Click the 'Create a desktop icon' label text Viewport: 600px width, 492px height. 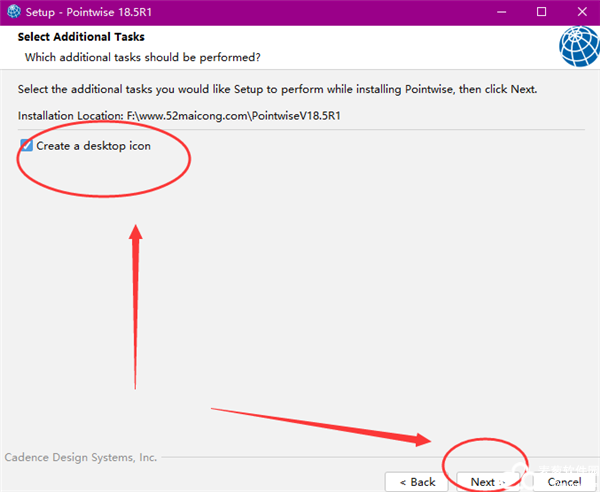(x=93, y=146)
